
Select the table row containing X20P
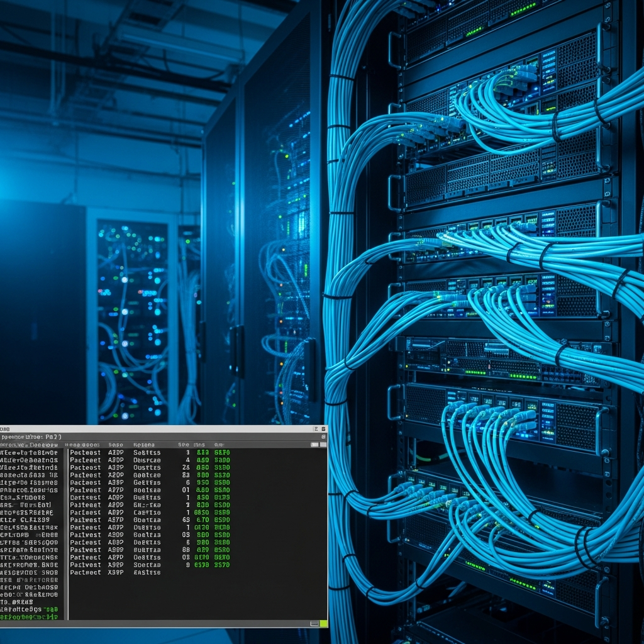click(x=150, y=475)
